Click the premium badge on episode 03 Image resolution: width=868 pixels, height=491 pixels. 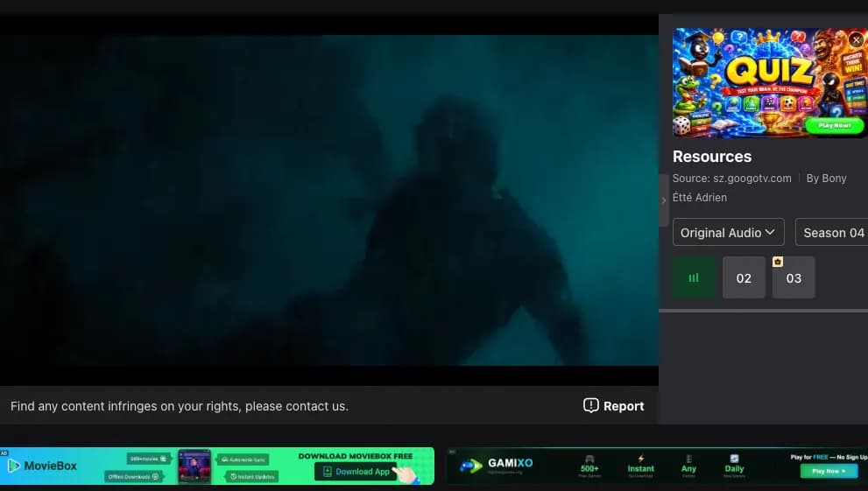(x=778, y=262)
